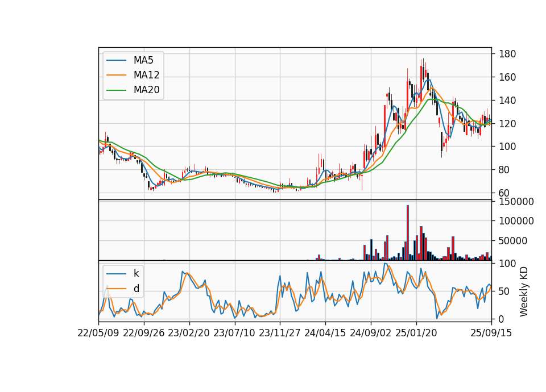Click the 180 price axis label
Viewport: 546px width, 392px height.
click(507, 54)
